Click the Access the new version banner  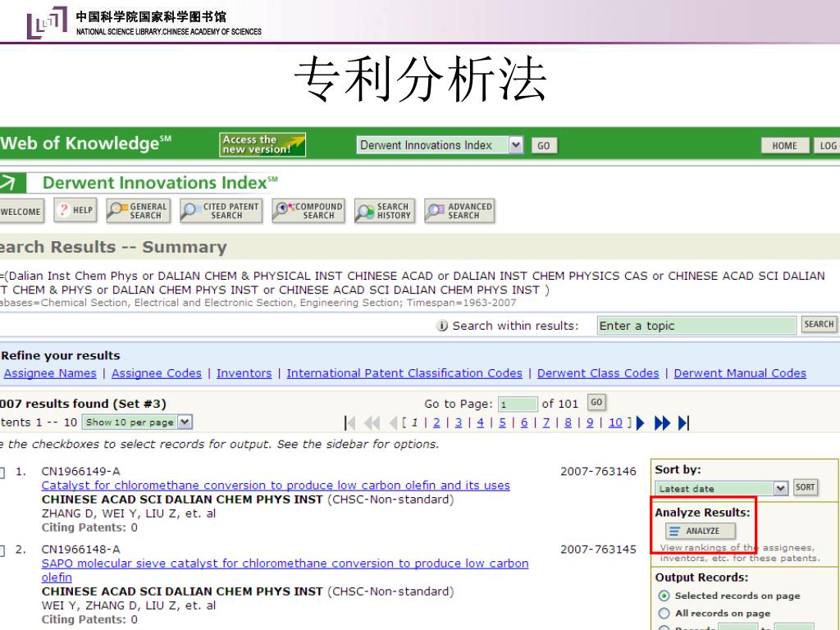tap(262, 144)
